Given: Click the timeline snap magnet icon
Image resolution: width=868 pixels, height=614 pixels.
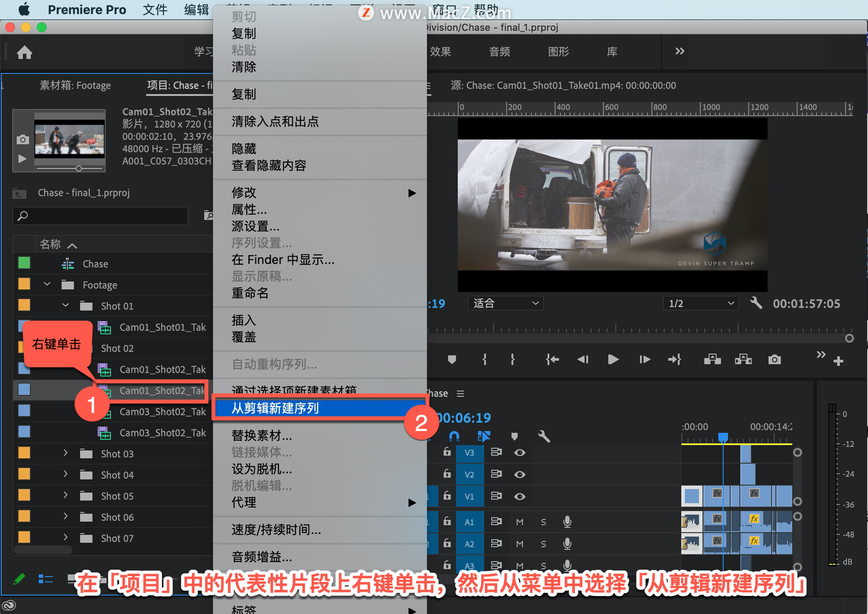Looking at the screenshot, I should pos(454,436).
